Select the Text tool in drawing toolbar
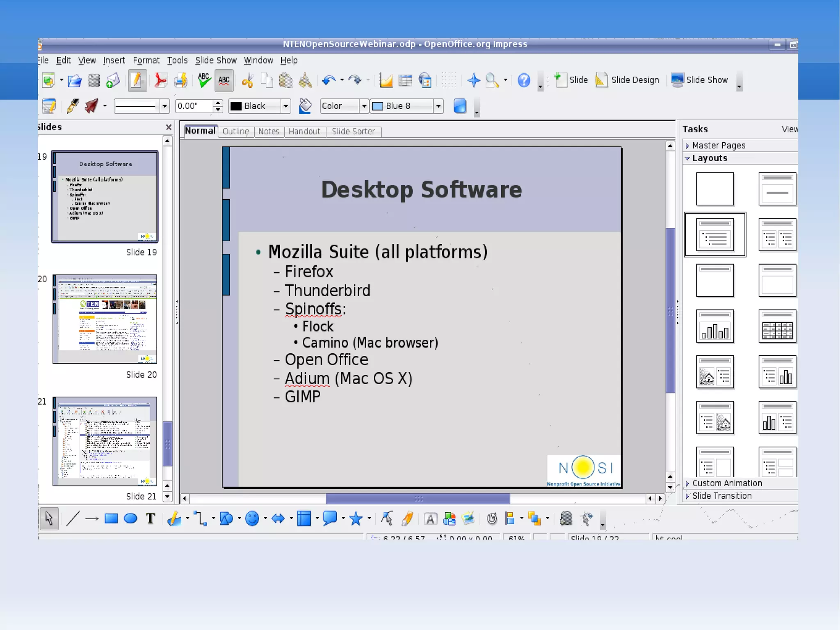This screenshot has height=630, width=840. [x=151, y=519]
